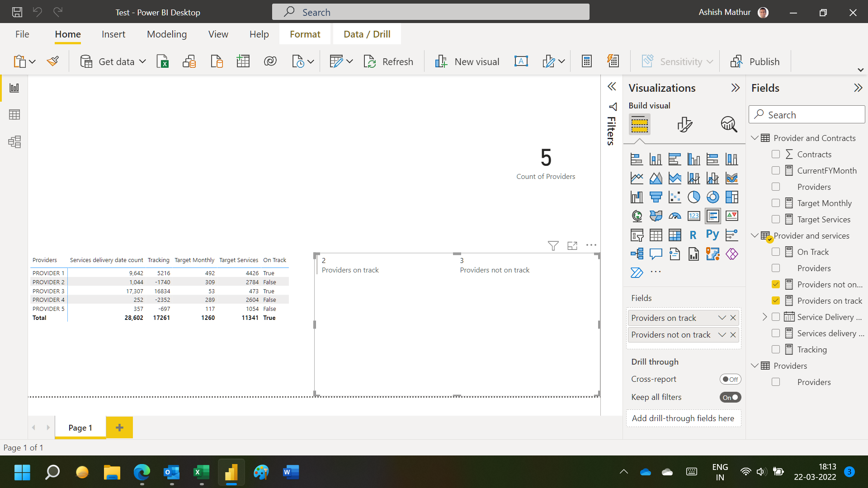
Task: Select the Multi-row card visualization icon
Action: [712, 216]
